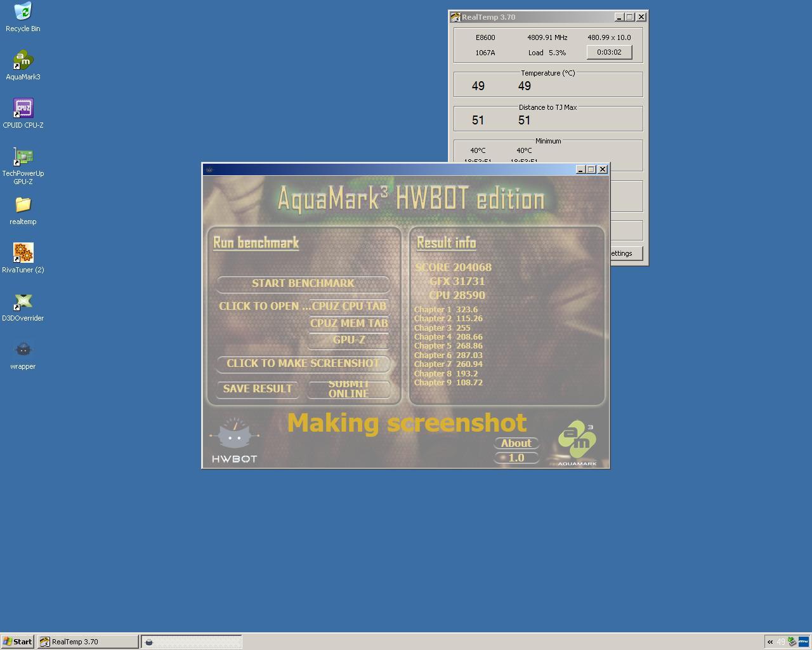The height and width of the screenshot is (650, 812).
Task: Click Chapter 4 208.66 row
Action: click(x=449, y=337)
